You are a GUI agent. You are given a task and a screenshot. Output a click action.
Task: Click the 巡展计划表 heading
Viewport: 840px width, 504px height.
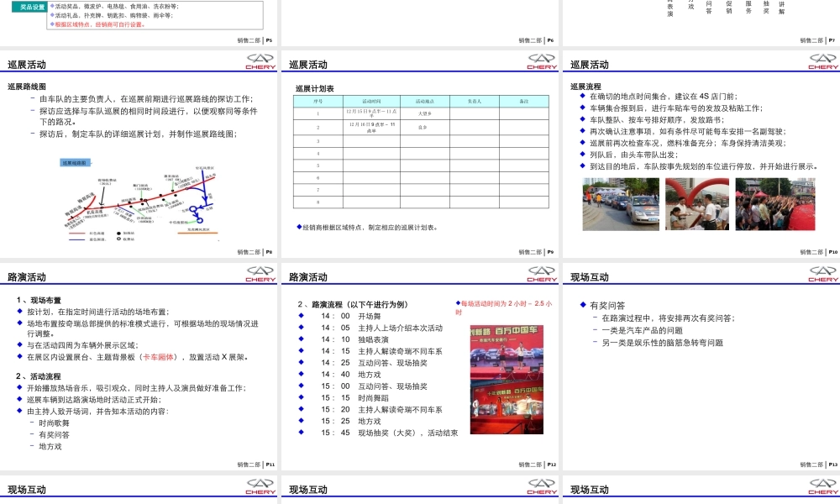pos(315,88)
